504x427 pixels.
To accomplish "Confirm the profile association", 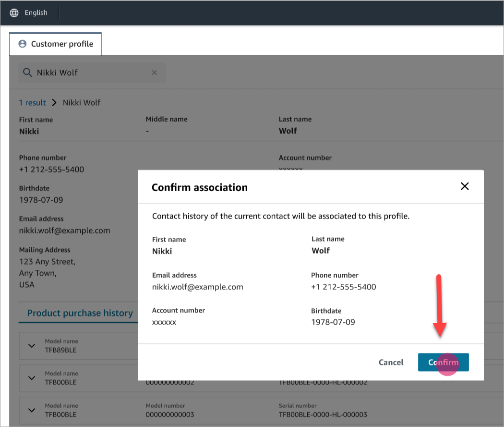I will pos(443,362).
